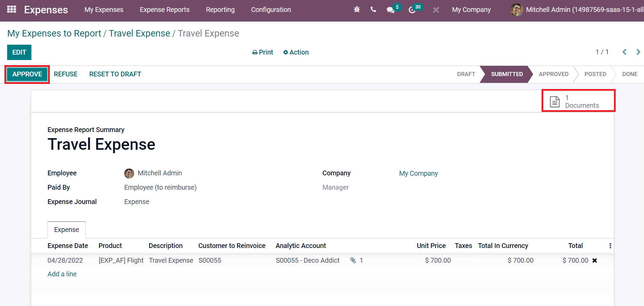
Task: Select the Expense tab
Action: pyautogui.click(x=67, y=230)
